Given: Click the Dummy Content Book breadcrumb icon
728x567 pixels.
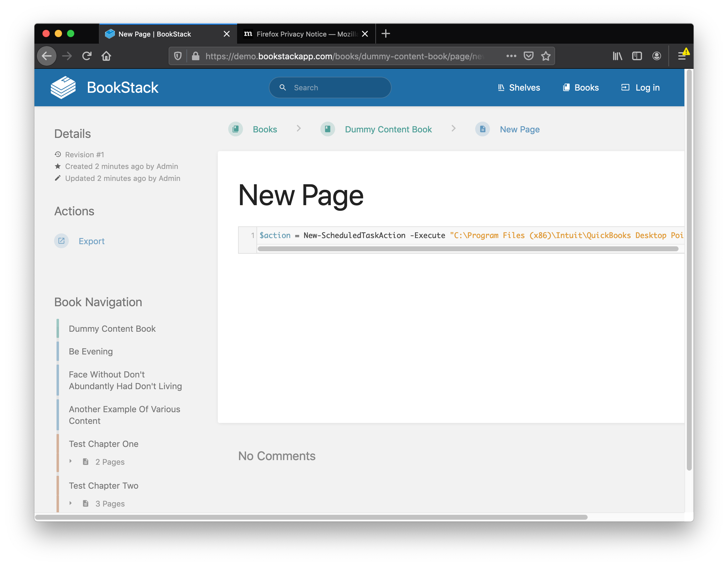Looking at the screenshot, I should 327,129.
